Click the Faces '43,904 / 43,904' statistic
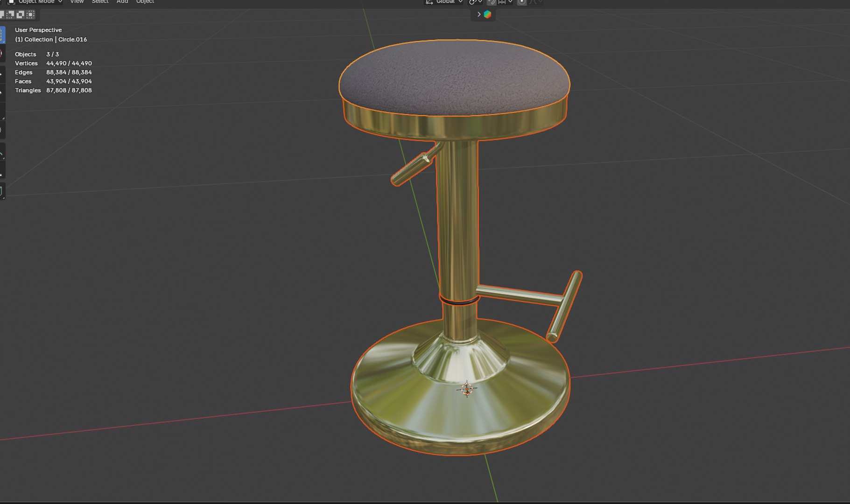 69,81
